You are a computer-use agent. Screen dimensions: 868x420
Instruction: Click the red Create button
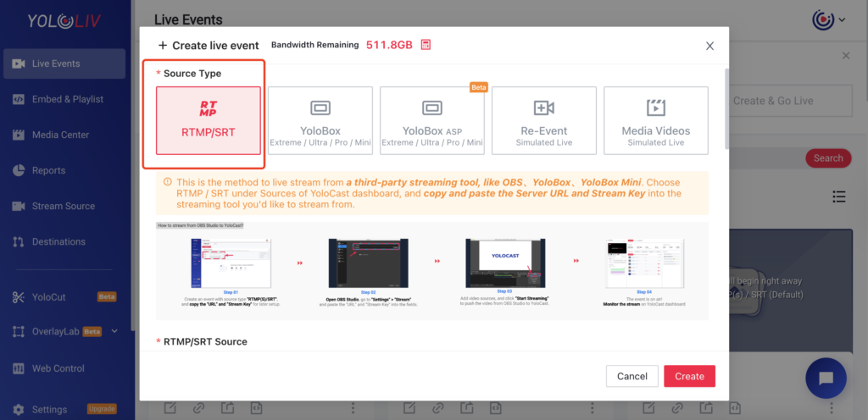[690, 376]
